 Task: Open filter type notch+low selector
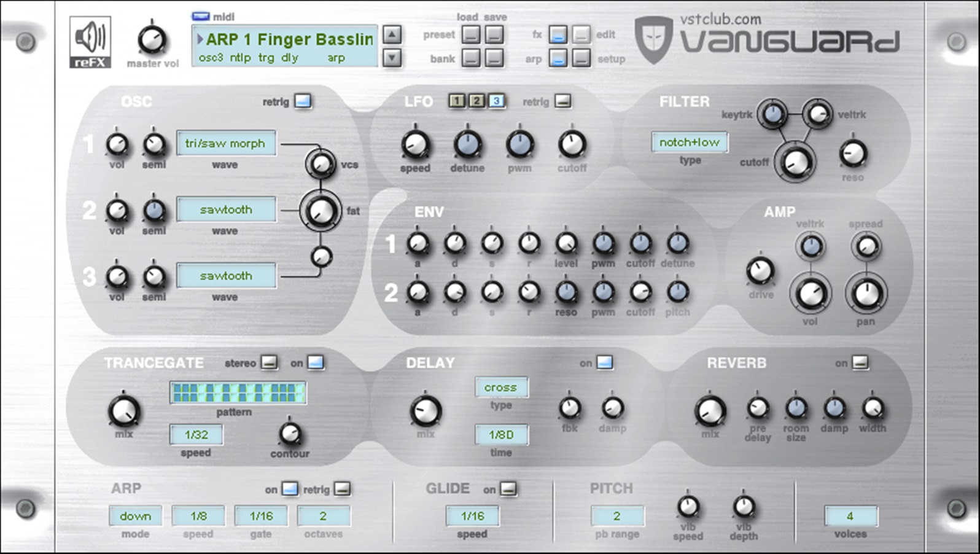[690, 142]
